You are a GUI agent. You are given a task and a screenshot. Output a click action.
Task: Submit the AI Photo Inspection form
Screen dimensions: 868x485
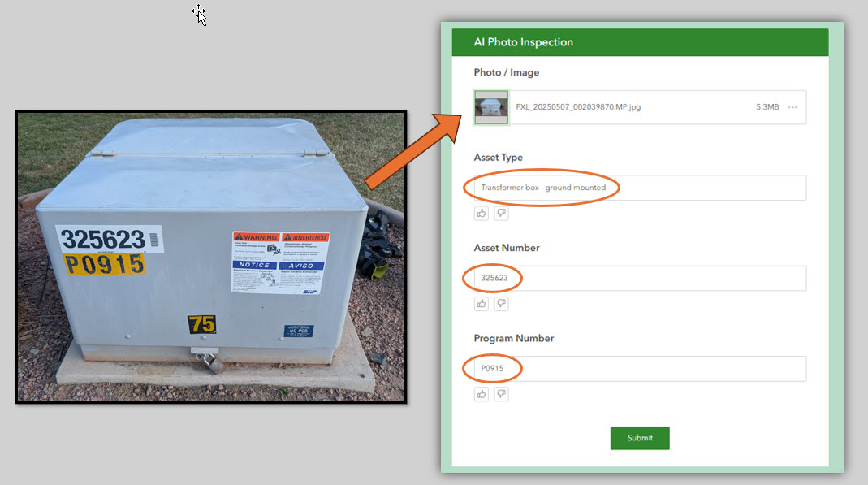point(640,438)
